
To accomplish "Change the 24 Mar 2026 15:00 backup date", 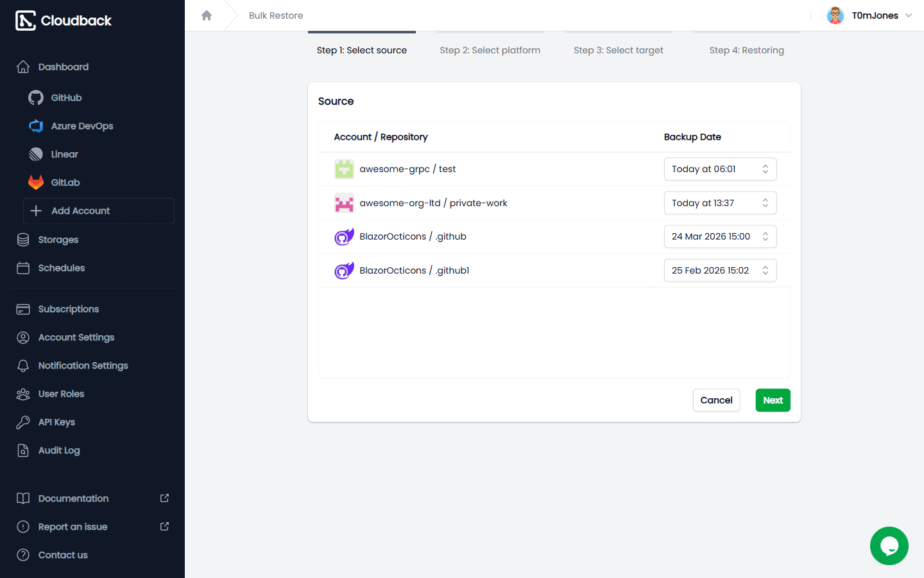I will tap(720, 236).
